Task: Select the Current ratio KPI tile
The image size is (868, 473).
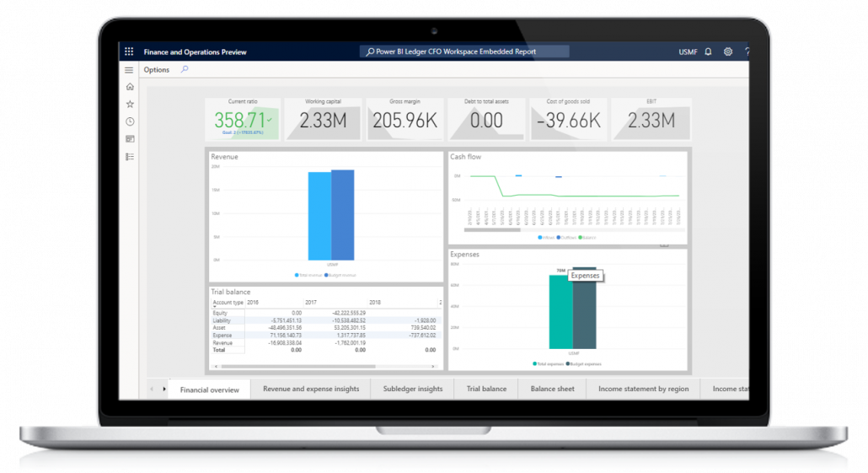Action: pyautogui.click(x=243, y=119)
